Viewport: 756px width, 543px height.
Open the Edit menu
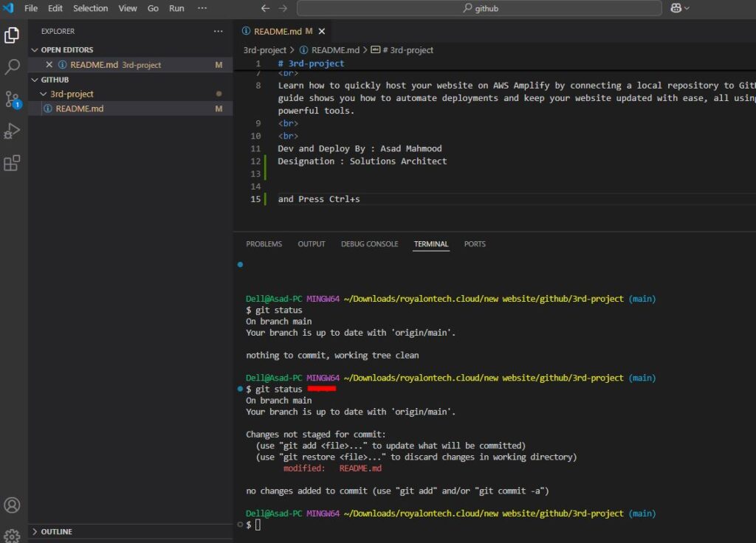point(55,8)
